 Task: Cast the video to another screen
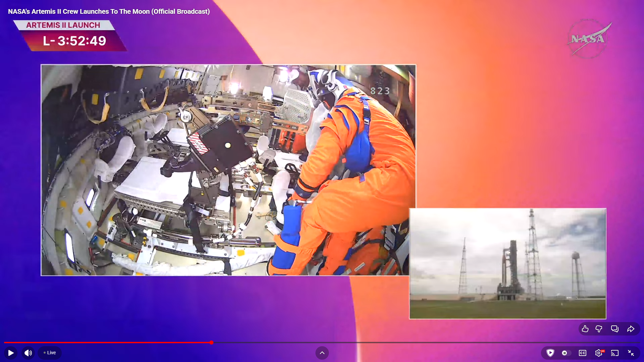coord(615,353)
